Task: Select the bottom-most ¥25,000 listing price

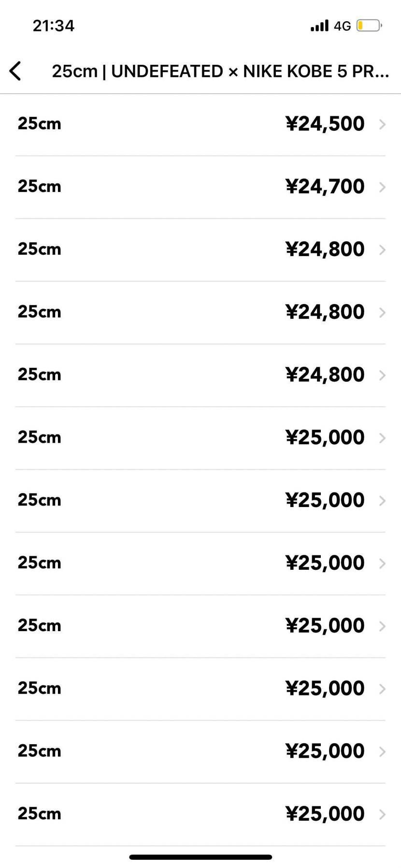Action: coord(325,814)
